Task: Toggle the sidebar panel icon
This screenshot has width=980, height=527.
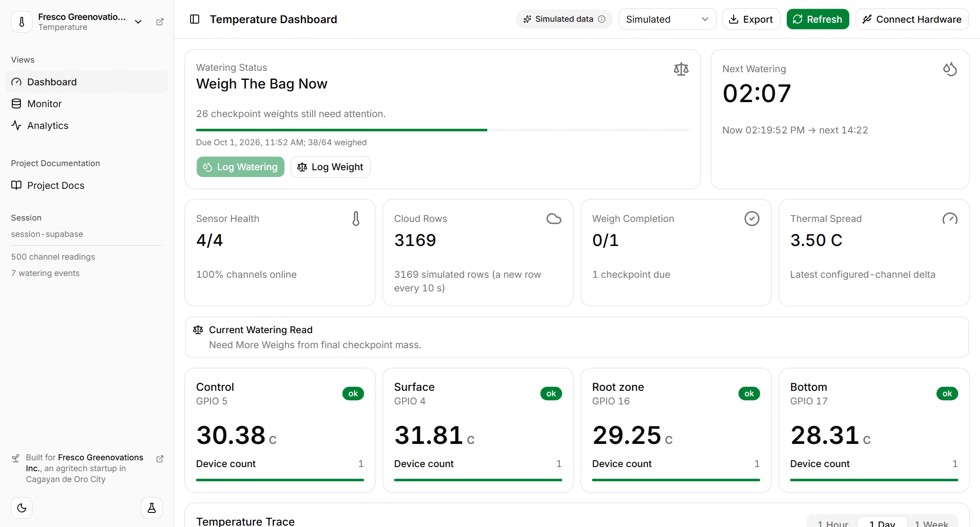Action: [x=195, y=19]
